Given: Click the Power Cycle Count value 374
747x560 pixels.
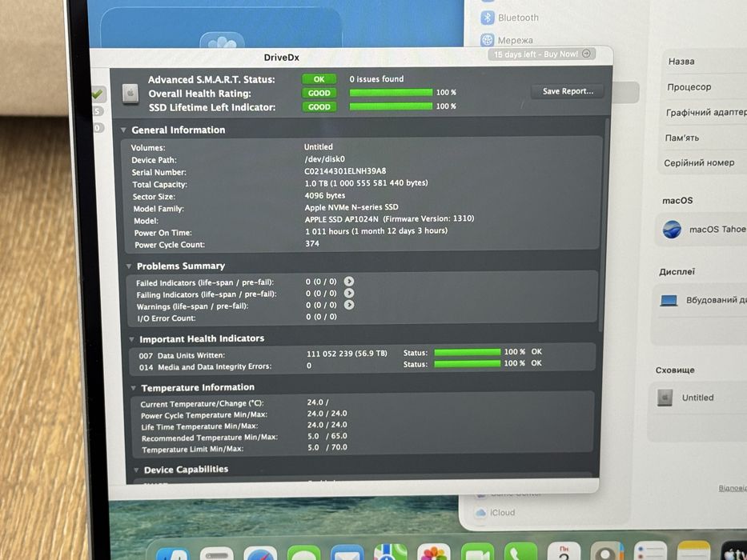Looking at the screenshot, I should tap(312, 243).
